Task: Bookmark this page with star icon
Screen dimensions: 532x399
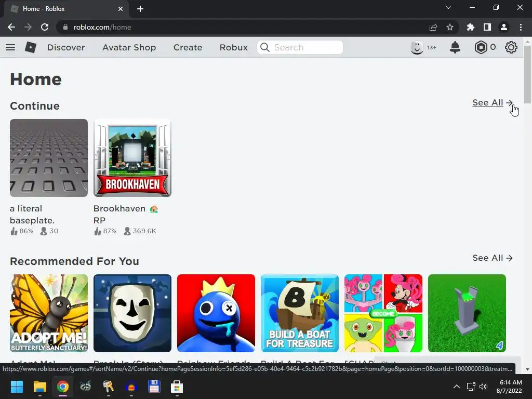Action: (450, 27)
